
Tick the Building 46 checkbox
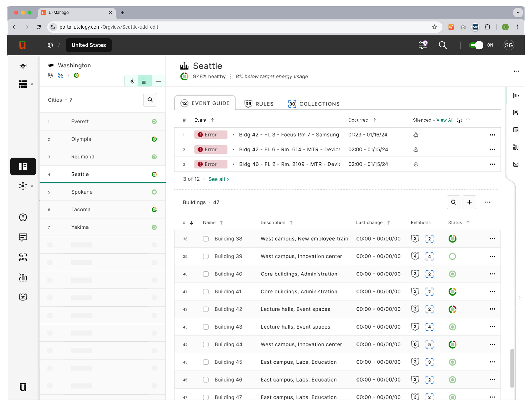pyautogui.click(x=206, y=380)
